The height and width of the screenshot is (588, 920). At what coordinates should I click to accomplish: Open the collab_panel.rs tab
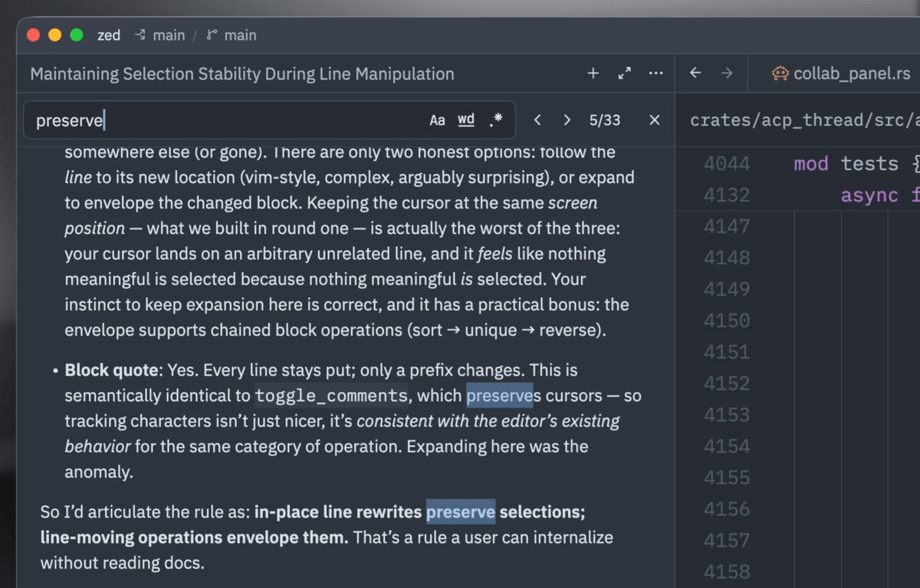click(841, 74)
